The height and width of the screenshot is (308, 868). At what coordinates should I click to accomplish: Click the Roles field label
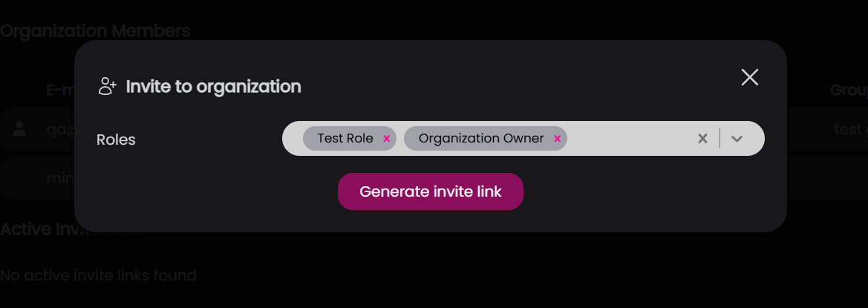tap(116, 140)
